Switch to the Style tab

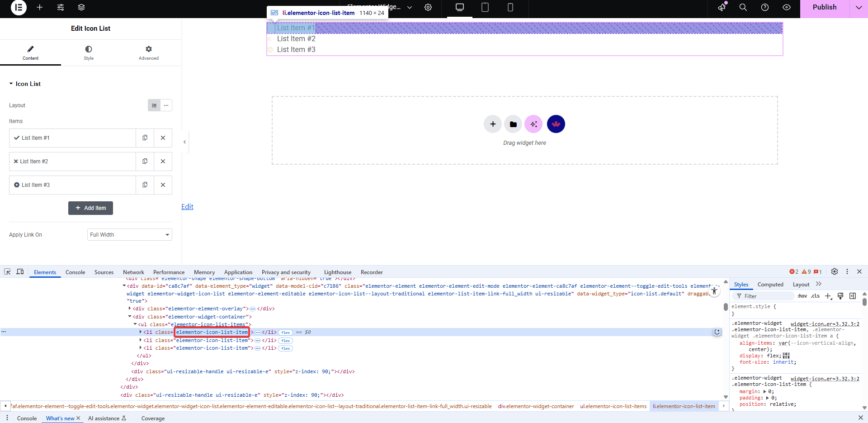89,52
